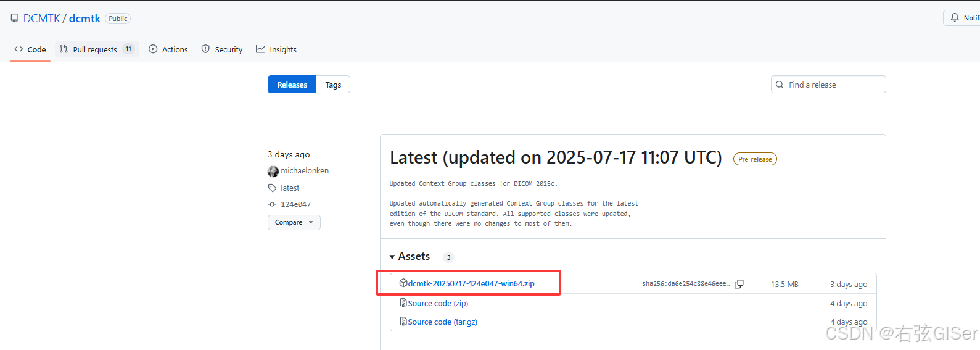Click the pull request icon in the tabs
The image size is (980, 350).
(64, 49)
